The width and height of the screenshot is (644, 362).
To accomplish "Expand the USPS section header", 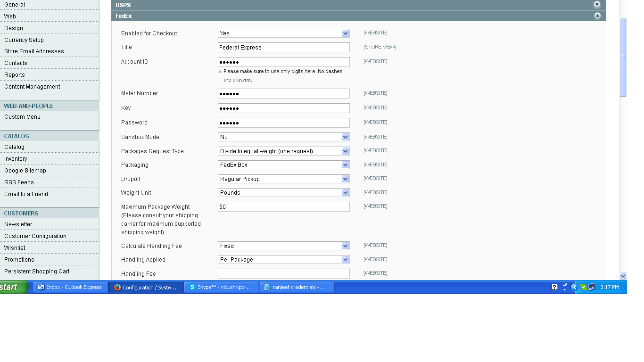I will tap(359, 5).
